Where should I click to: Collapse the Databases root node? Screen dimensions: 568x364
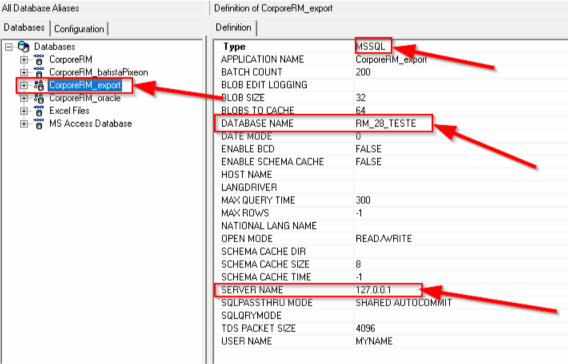[9, 47]
